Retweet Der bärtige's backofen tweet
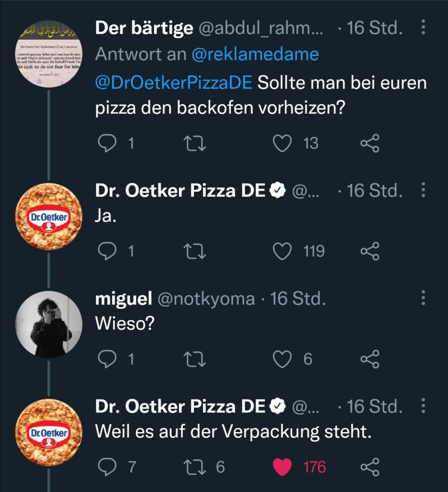The height and width of the screenshot is (492, 448). pos(195,143)
